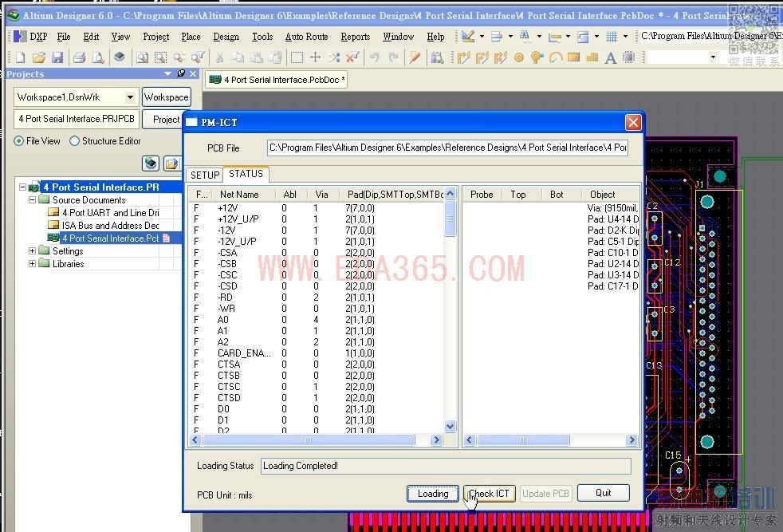Open the Auto Route menu
The height and width of the screenshot is (532, 783).
[306, 37]
